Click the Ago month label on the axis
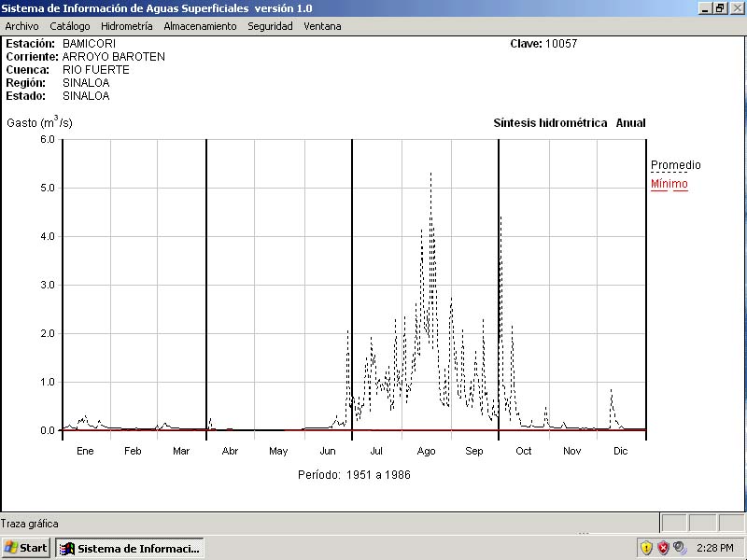The height and width of the screenshot is (560, 747). [426, 451]
